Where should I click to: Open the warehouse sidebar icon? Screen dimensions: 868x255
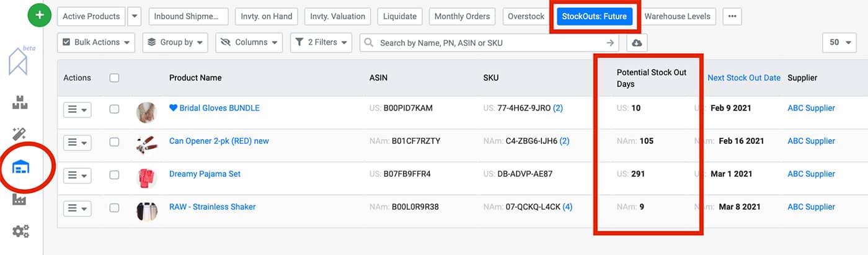tap(20, 167)
